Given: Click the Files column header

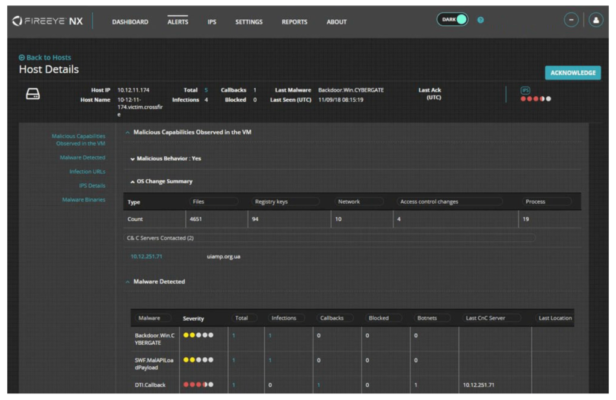Looking at the screenshot, I should [x=213, y=202].
